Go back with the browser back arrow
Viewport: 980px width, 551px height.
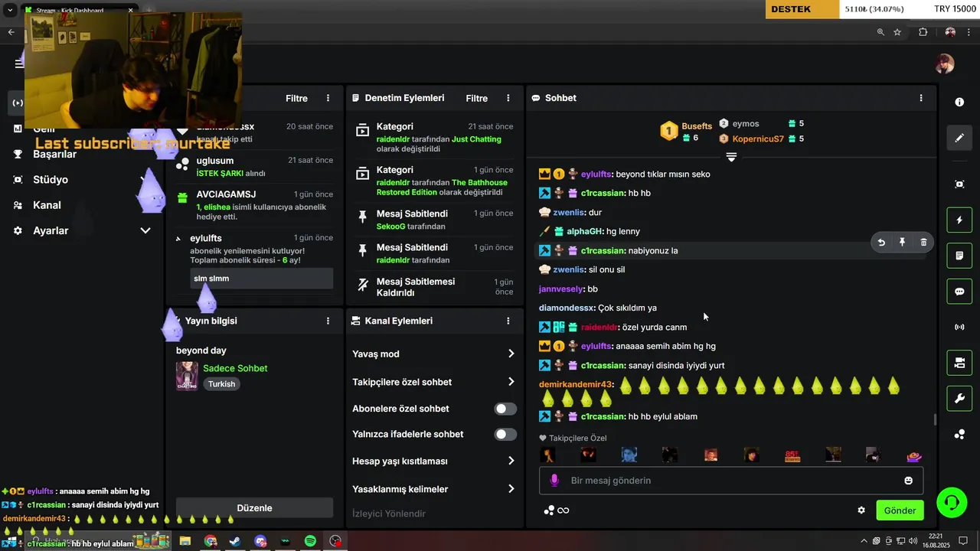(x=11, y=32)
